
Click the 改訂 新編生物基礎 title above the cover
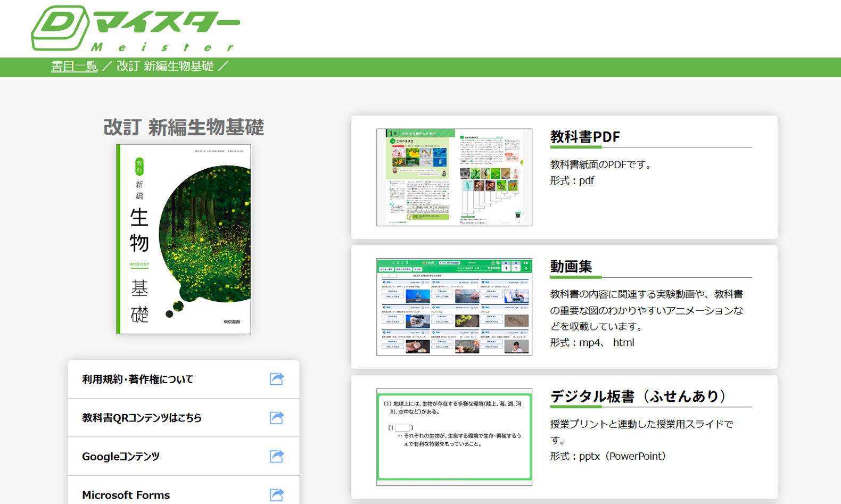184,128
